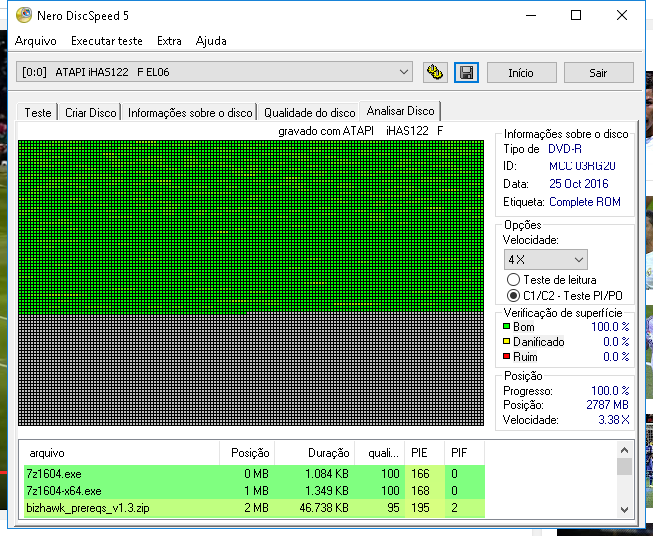Click the file list scrollbar thumb
The width and height of the screenshot is (653, 536).
tap(624, 466)
